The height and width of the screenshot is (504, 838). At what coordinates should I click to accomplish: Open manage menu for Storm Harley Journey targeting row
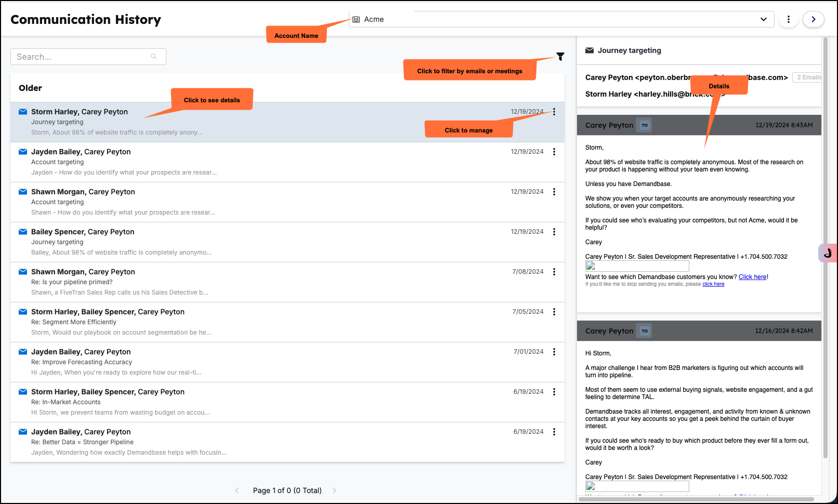(554, 112)
